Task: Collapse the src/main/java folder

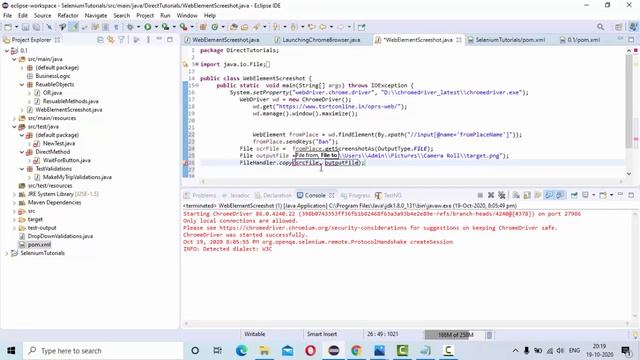Action: click(14, 59)
